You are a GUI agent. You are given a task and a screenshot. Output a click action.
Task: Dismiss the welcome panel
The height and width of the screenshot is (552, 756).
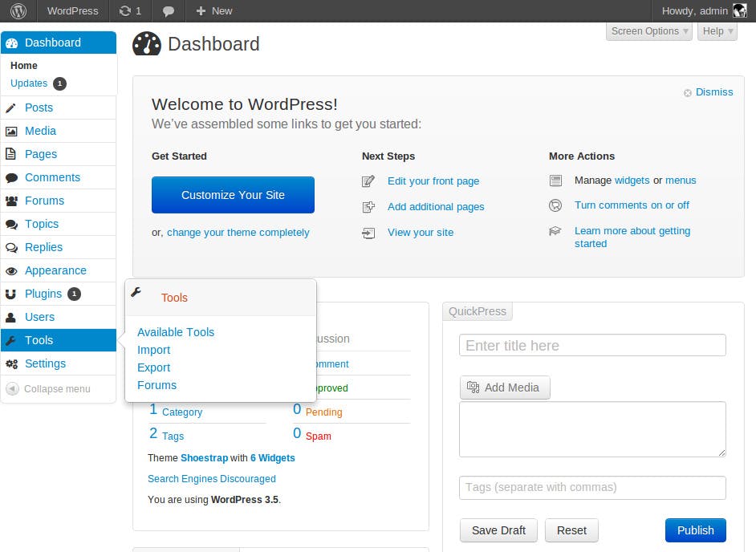(714, 92)
